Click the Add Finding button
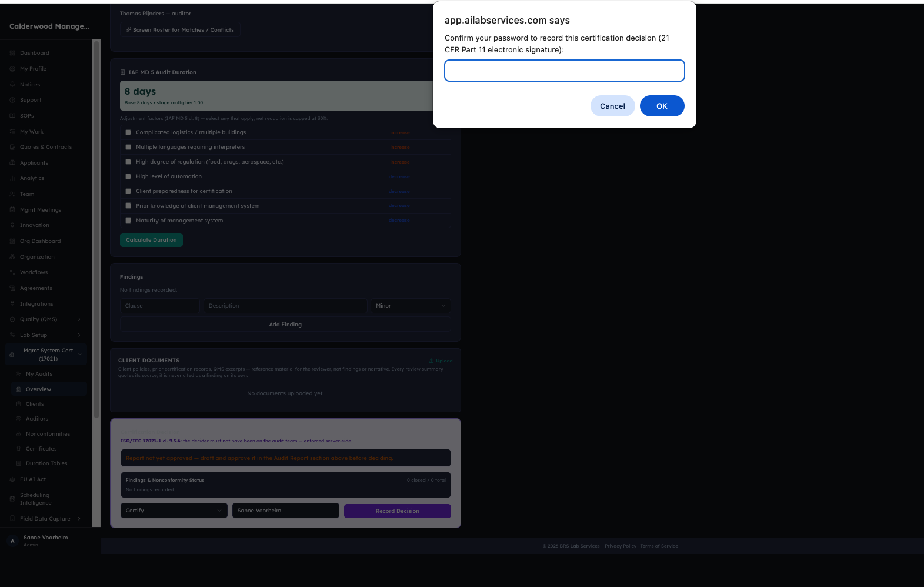The height and width of the screenshot is (587, 924). pyautogui.click(x=285, y=325)
